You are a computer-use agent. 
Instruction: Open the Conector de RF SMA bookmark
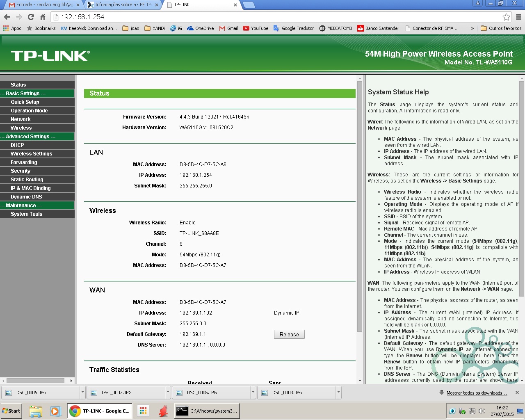431,28
